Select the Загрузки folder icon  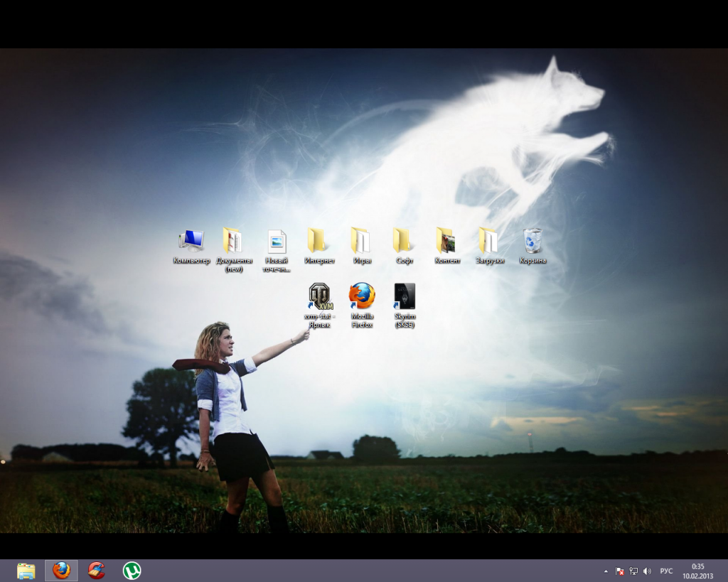pyautogui.click(x=489, y=242)
